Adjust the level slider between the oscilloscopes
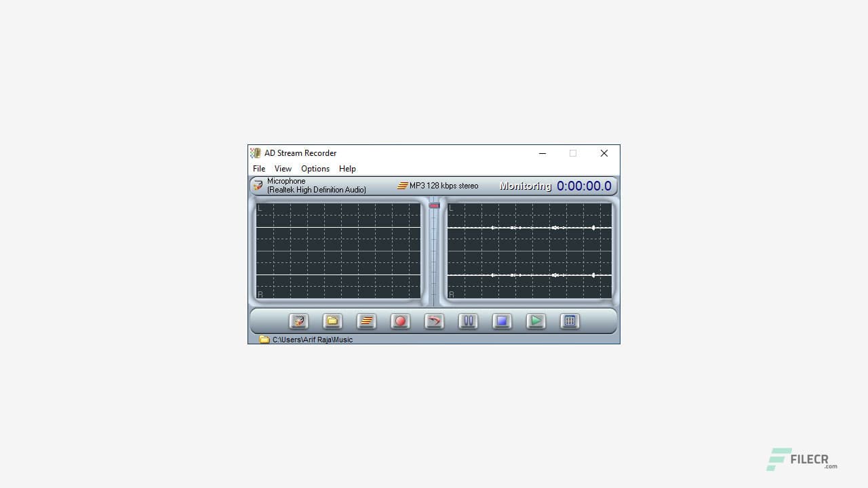The image size is (868, 488). [433, 205]
